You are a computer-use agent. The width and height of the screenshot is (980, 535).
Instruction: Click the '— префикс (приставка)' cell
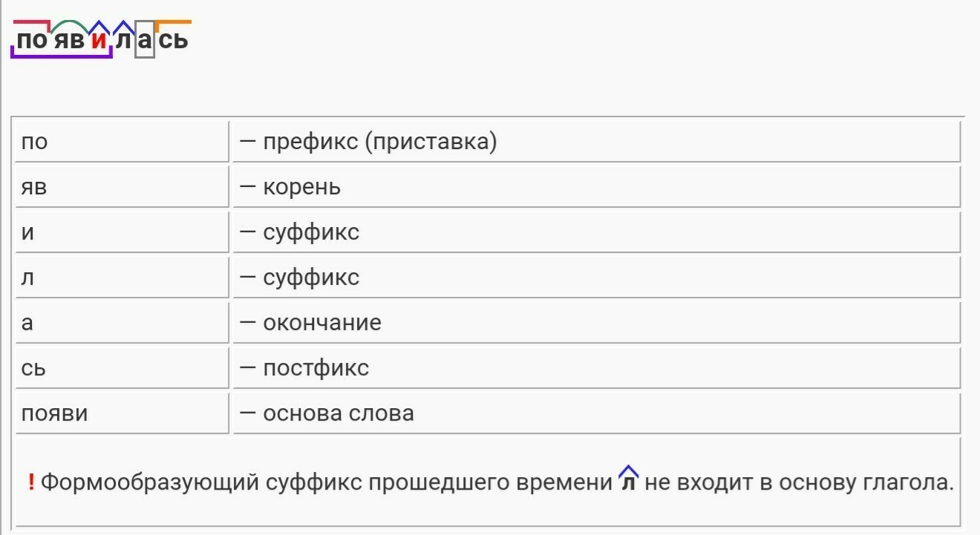(x=596, y=141)
